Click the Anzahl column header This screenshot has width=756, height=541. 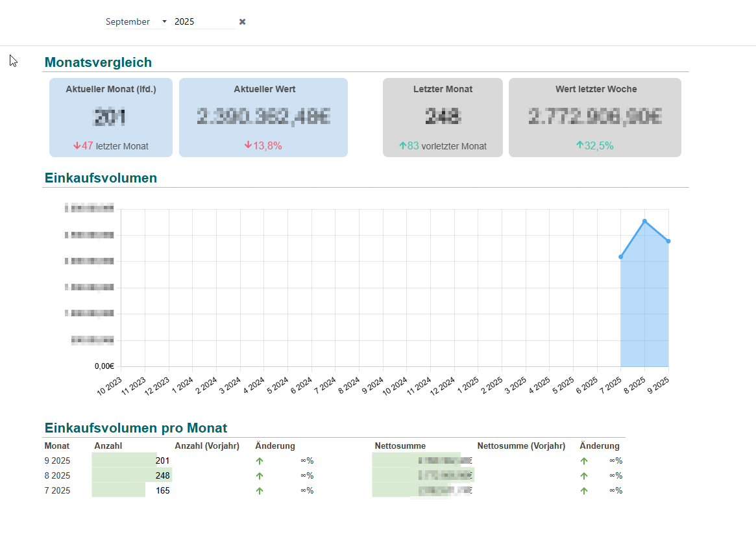pyautogui.click(x=108, y=446)
